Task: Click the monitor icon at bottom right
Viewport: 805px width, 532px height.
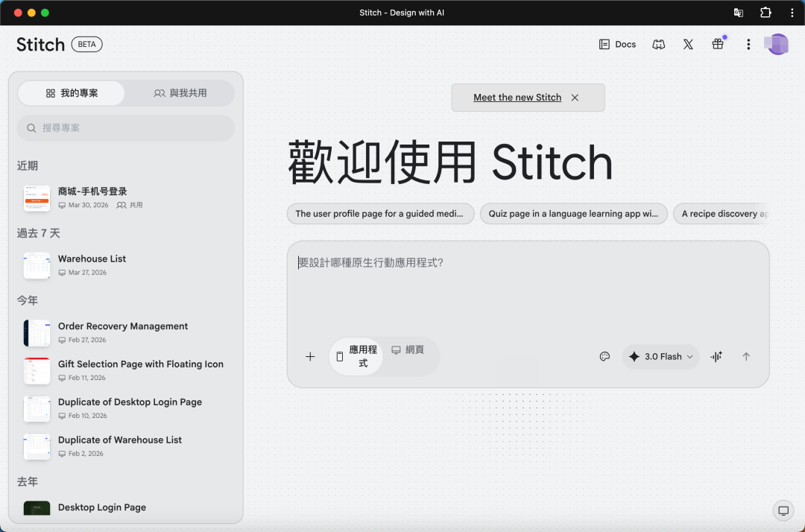Action: tap(783, 510)
